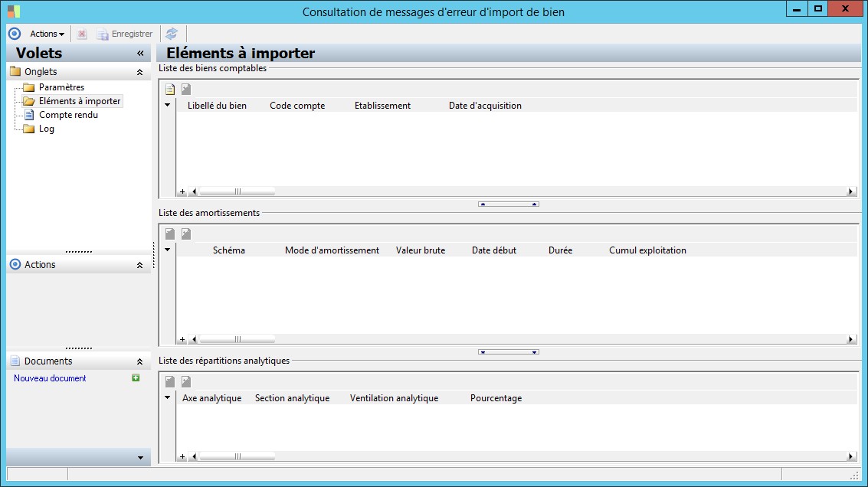The image size is (868, 487).
Task: Click the Schéma column header
Action: [x=228, y=250]
